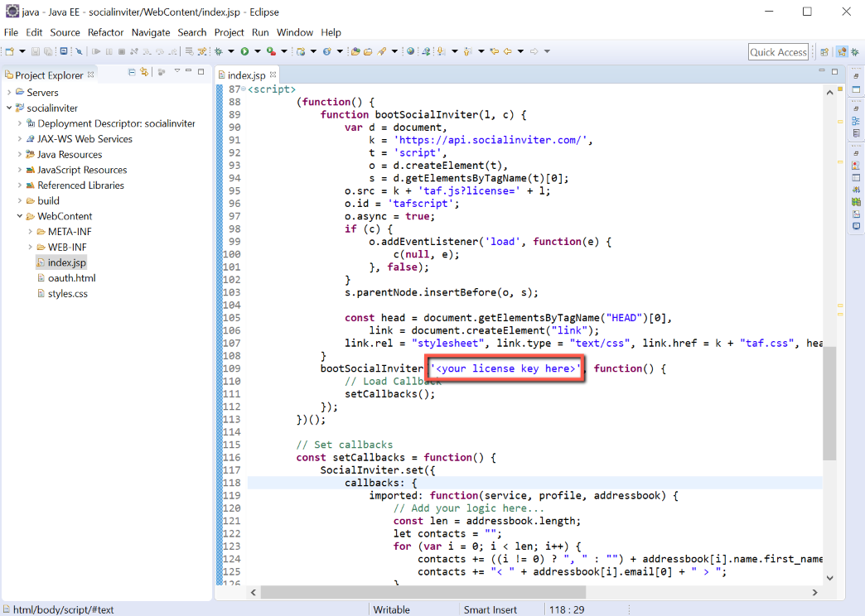Open the File menu
The height and width of the screenshot is (616, 865).
(11, 32)
